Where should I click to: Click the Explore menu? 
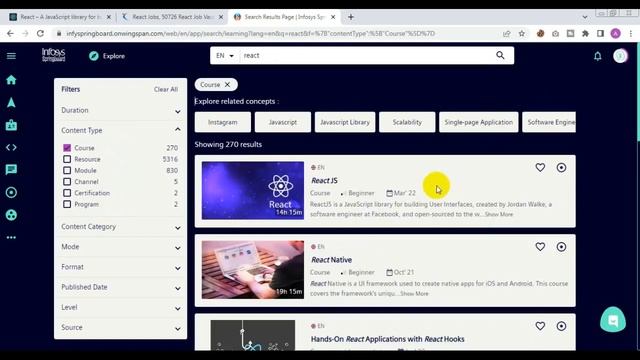pyautogui.click(x=107, y=56)
